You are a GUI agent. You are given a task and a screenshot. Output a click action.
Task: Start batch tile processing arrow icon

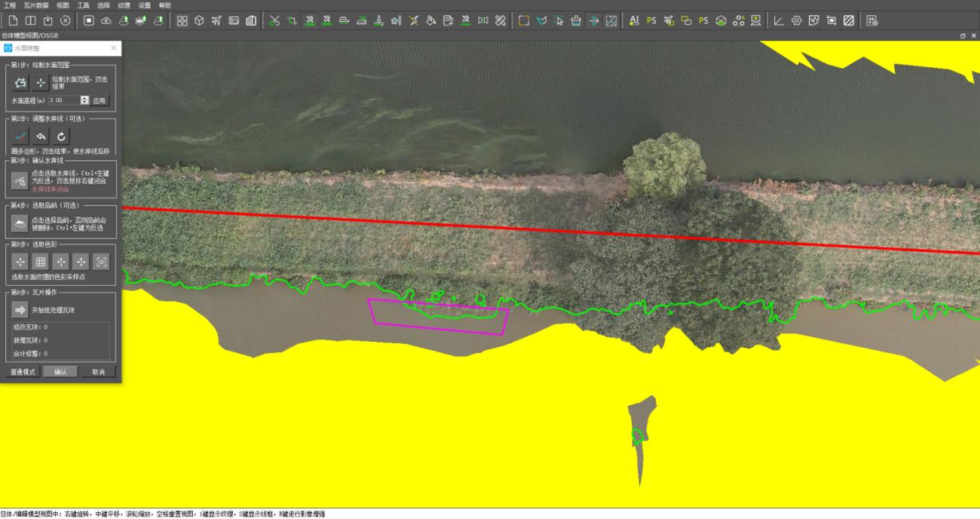(20, 309)
